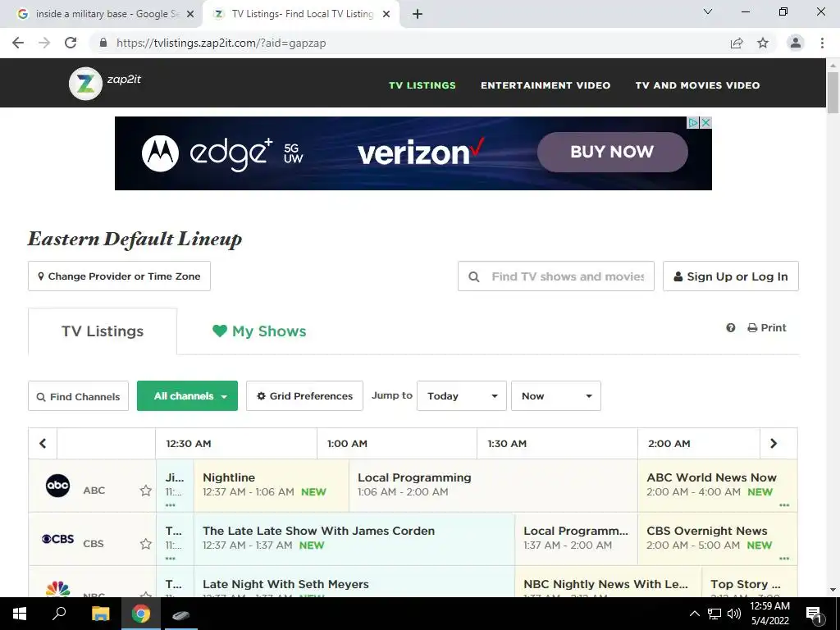Click the page vertical scrollbar thumb
This screenshot has width=840, height=630.
pyautogui.click(x=833, y=92)
